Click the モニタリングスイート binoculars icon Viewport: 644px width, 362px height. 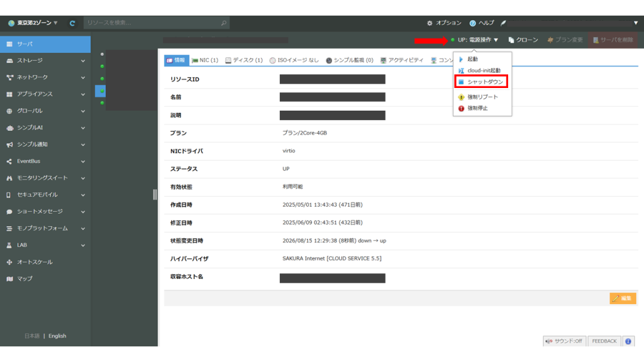[9, 178]
